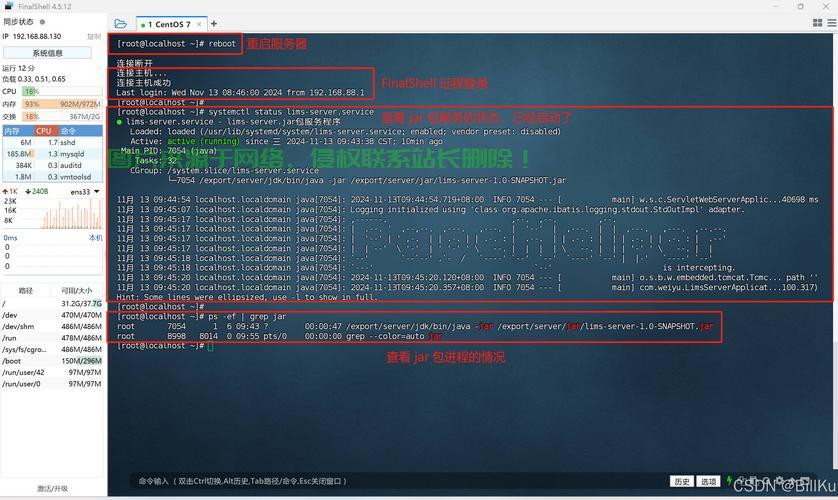This screenshot has height=500, width=838.
Task: Click the 选项 options button
Action: (708, 481)
